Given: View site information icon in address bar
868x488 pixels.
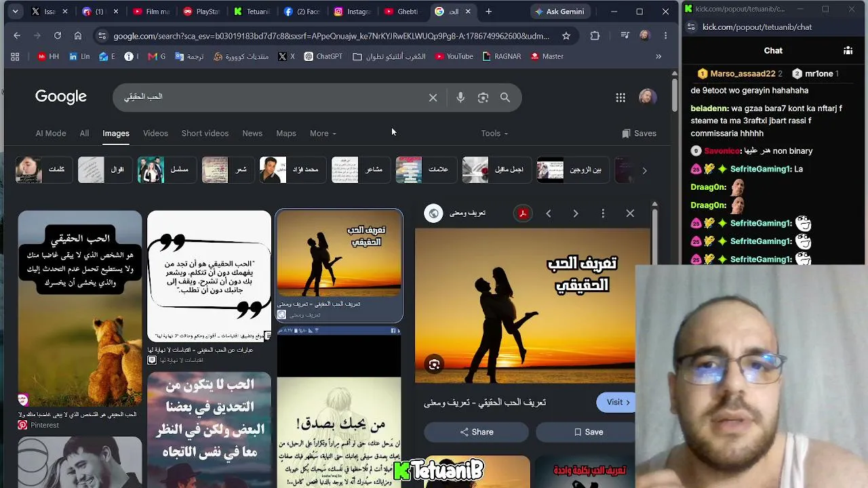Looking at the screenshot, I should [x=101, y=36].
